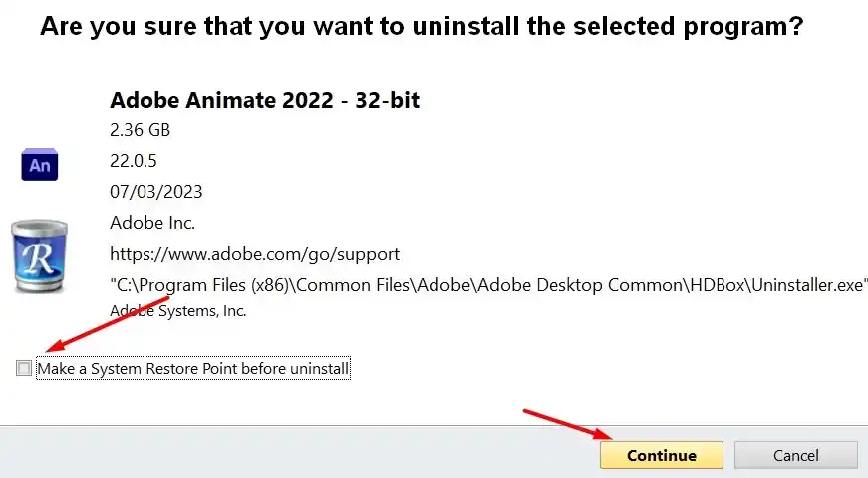This screenshot has width=868, height=478.
Task: Enable the System Restore Point checkbox
Action: (x=24, y=368)
